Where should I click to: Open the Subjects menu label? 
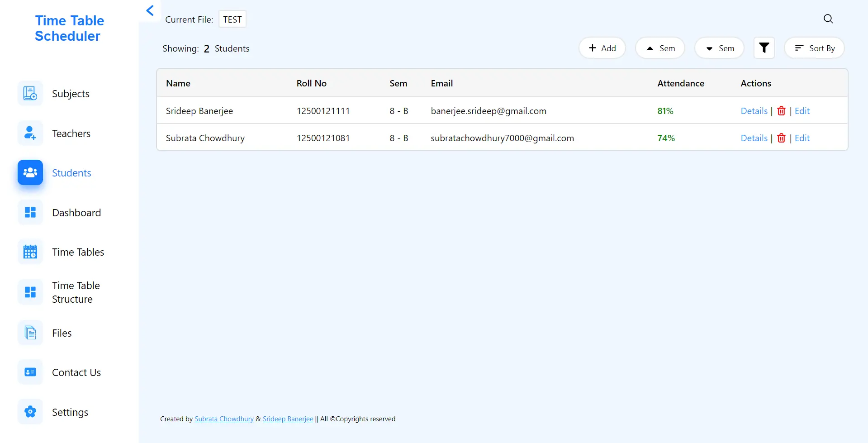71,94
